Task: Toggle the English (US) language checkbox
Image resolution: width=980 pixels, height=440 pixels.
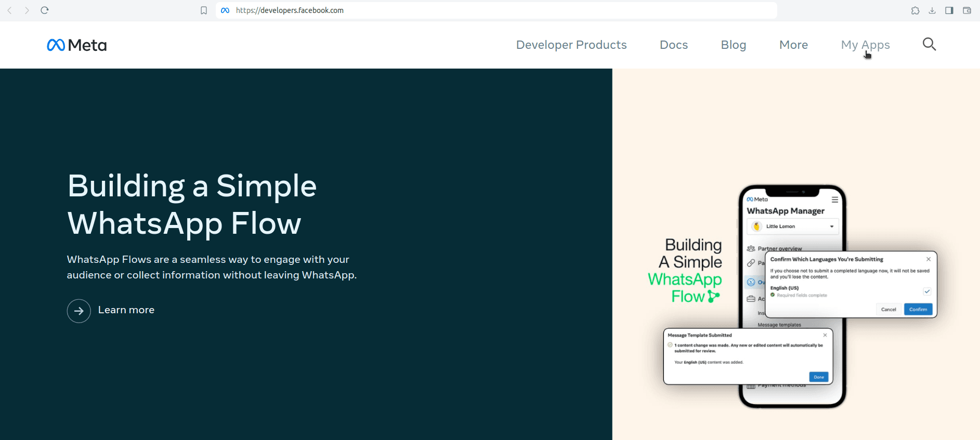Action: tap(927, 291)
